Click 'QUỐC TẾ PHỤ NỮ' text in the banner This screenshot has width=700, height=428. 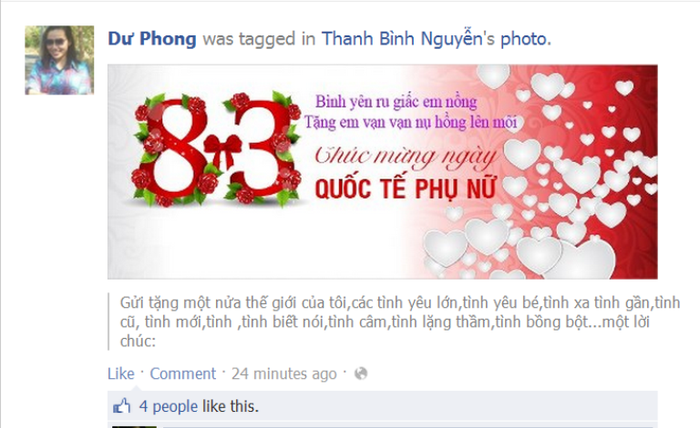[x=405, y=189]
